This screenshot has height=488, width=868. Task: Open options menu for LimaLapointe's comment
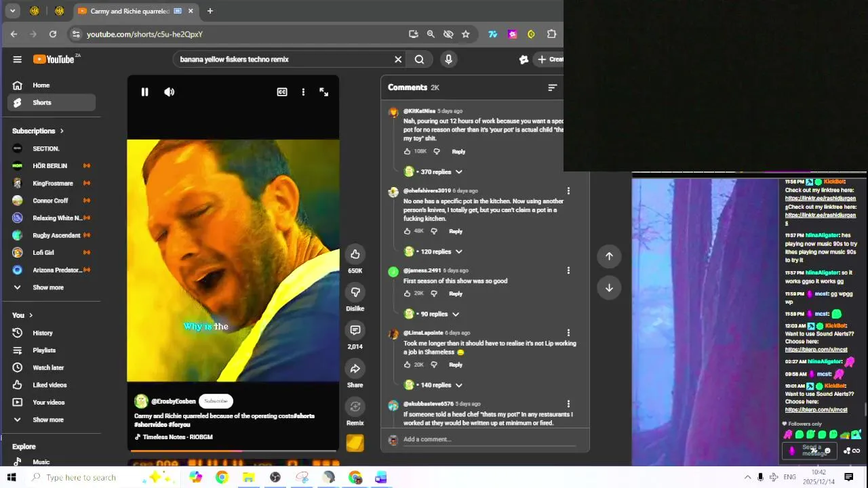point(568,333)
